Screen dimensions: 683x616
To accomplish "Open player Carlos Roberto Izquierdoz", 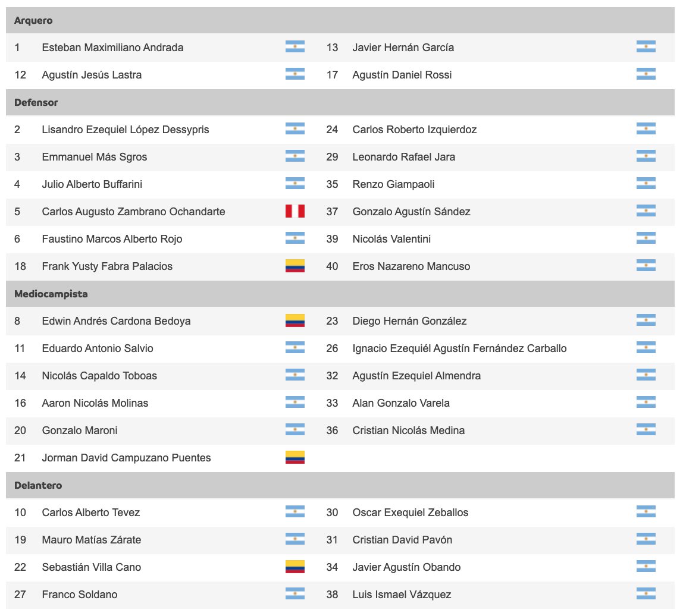I will coord(414,129).
